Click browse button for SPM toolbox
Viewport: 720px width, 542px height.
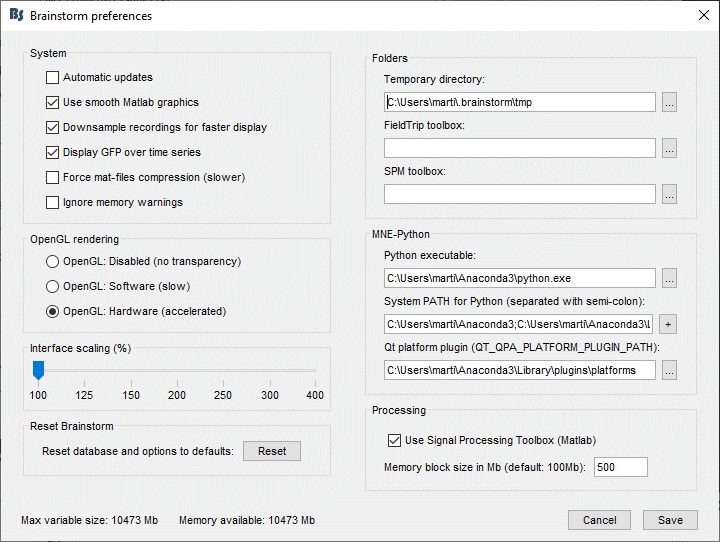tap(670, 194)
